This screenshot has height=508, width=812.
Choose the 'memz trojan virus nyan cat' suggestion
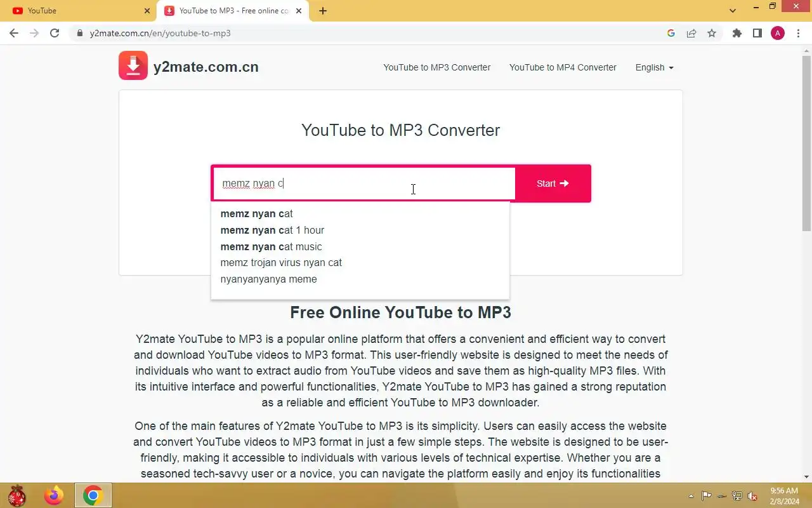coord(360,262)
